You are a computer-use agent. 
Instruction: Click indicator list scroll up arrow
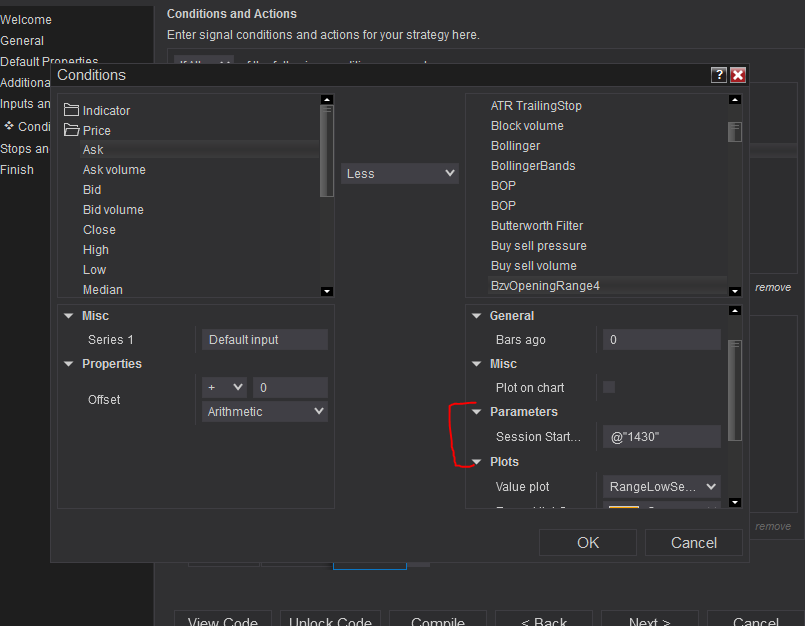pyautogui.click(x=735, y=100)
